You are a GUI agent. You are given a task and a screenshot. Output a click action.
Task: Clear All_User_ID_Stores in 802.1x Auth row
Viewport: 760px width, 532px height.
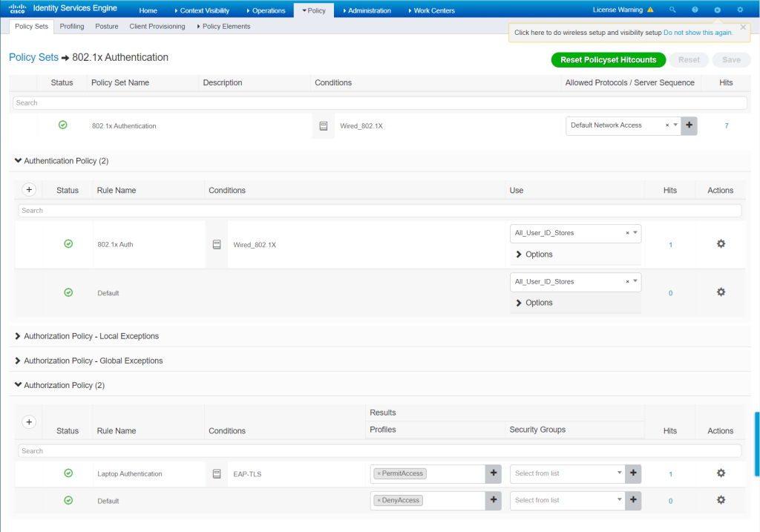click(x=627, y=233)
